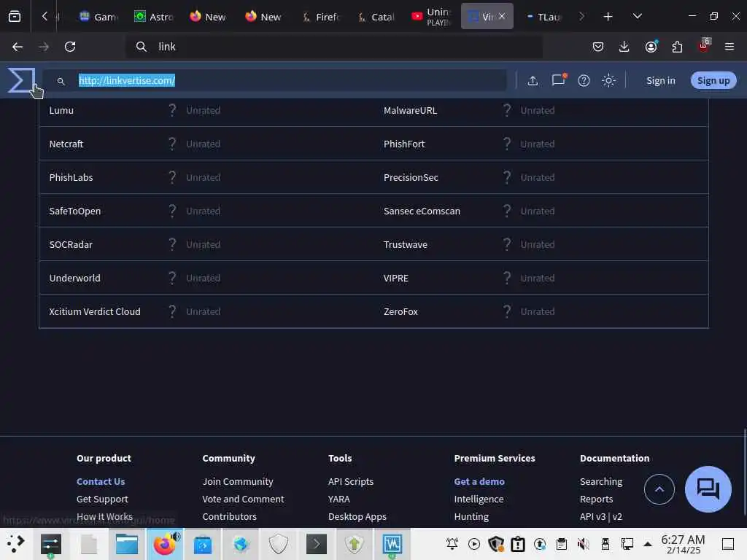The height and width of the screenshot is (560, 747).
Task: Switch to the second New tab
Action: tap(263, 17)
